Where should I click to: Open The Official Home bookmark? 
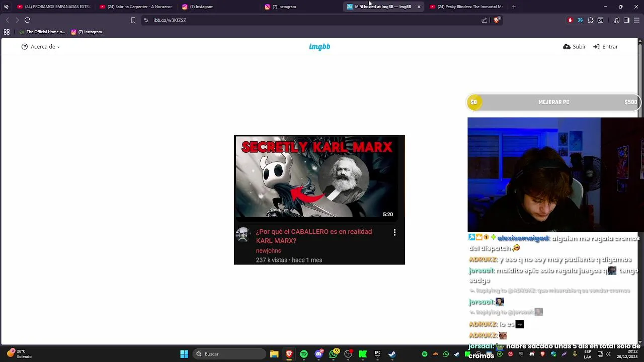coord(42,32)
